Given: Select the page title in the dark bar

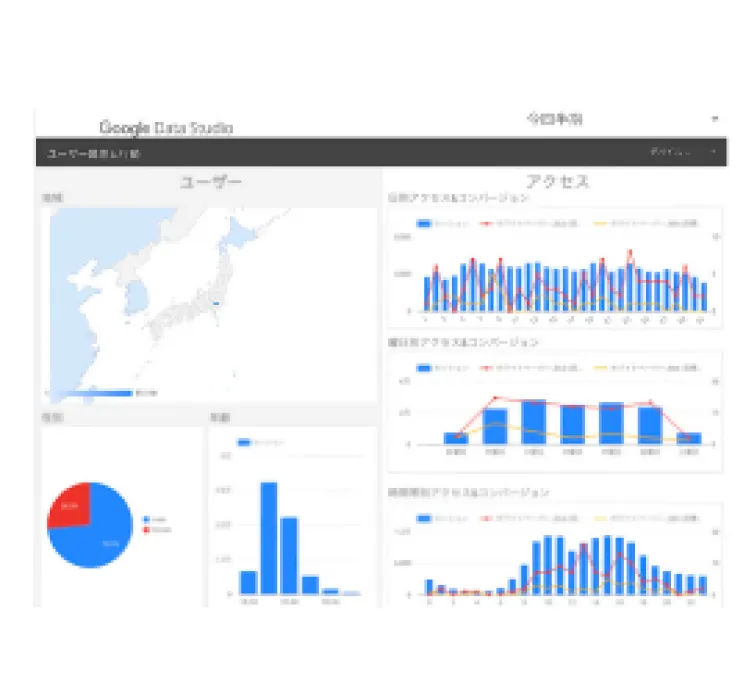Looking at the screenshot, I should (94, 154).
